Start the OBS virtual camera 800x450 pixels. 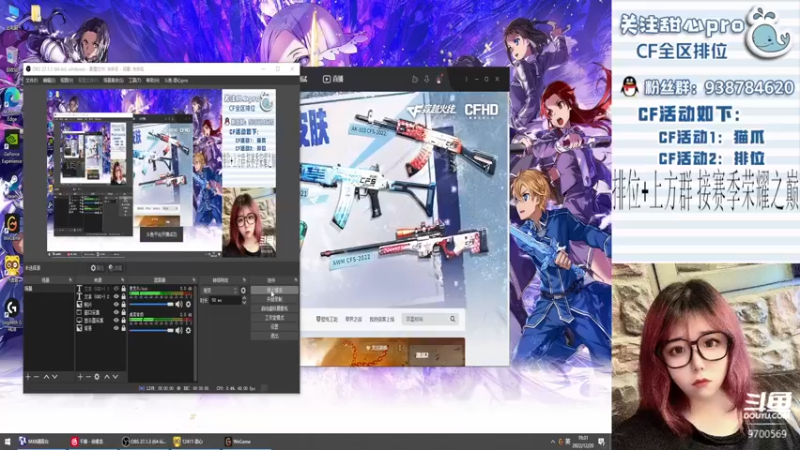pyautogui.click(x=274, y=308)
